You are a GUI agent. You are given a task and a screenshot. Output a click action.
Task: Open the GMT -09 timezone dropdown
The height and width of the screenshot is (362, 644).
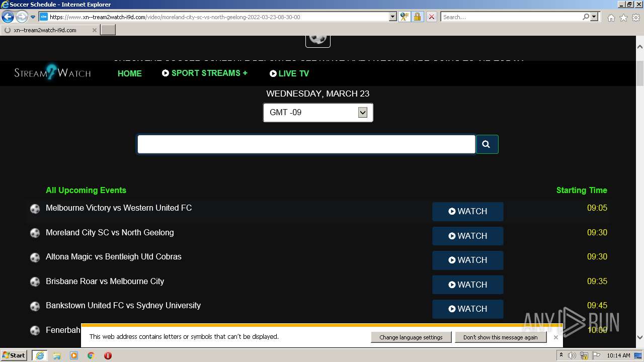pyautogui.click(x=318, y=113)
